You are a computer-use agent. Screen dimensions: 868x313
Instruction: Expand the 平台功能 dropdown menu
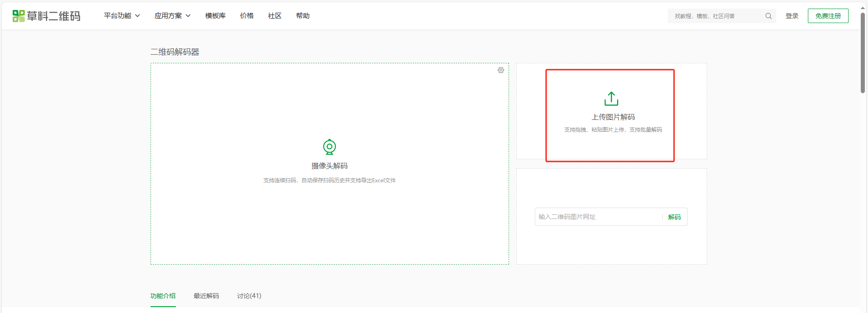[x=122, y=16]
